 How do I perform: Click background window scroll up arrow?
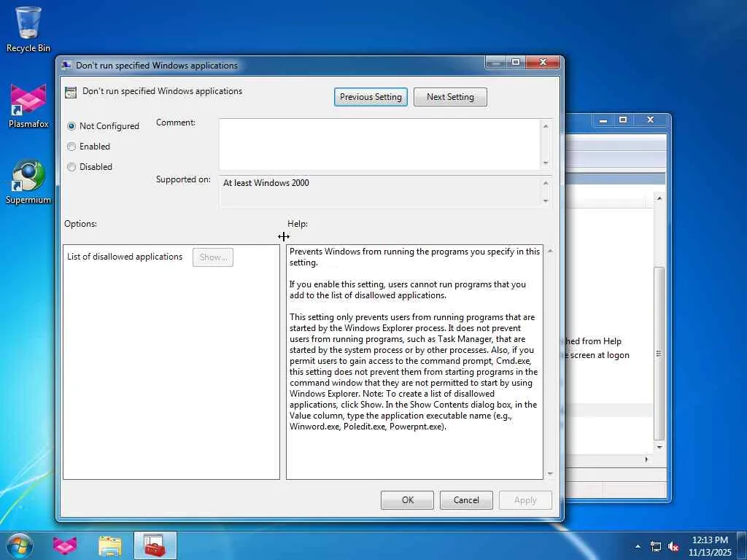pos(659,198)
